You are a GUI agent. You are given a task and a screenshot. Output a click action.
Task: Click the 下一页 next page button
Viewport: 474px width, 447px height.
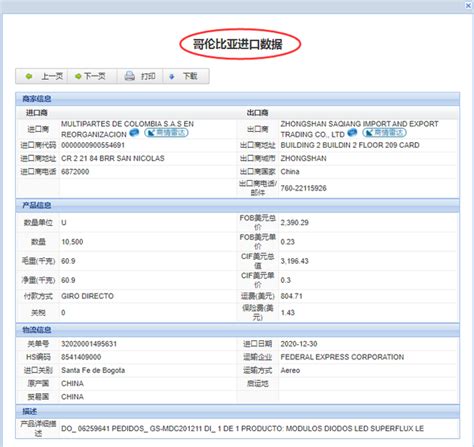pos(92,76)
